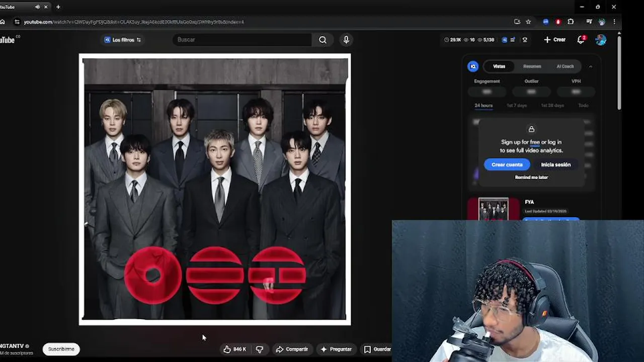
Task: Click the Guardar save button
Action: [377, 349]
